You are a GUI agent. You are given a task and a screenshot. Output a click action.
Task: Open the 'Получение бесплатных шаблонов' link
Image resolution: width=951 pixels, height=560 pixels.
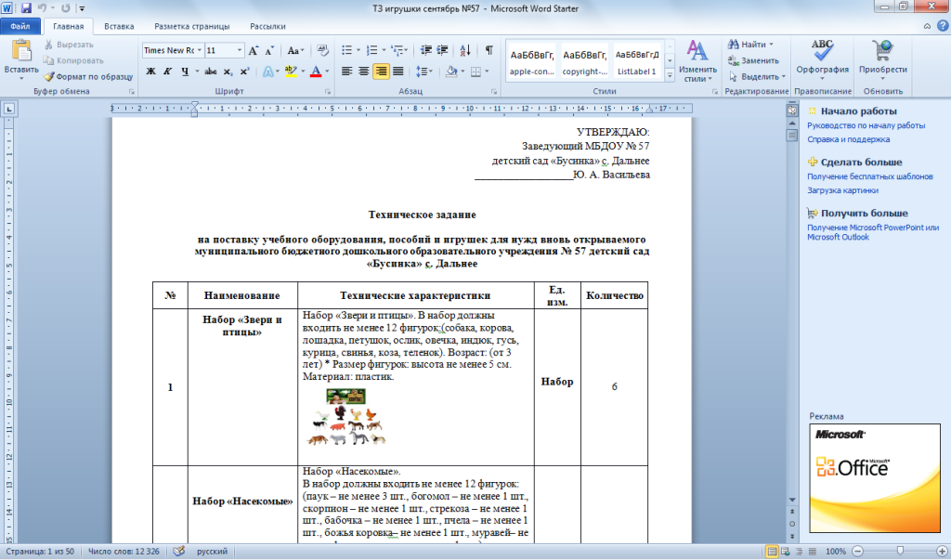click(x=869, y=176)
